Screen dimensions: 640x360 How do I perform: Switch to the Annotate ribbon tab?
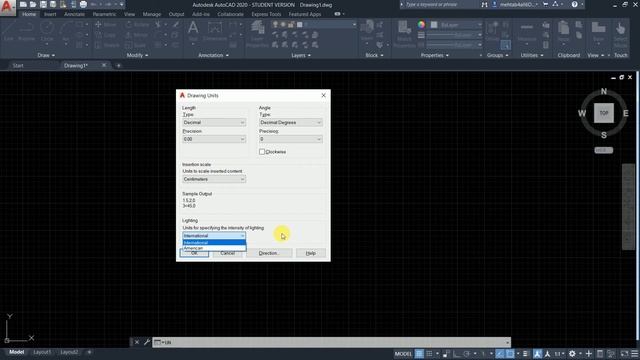pos(74,14)
